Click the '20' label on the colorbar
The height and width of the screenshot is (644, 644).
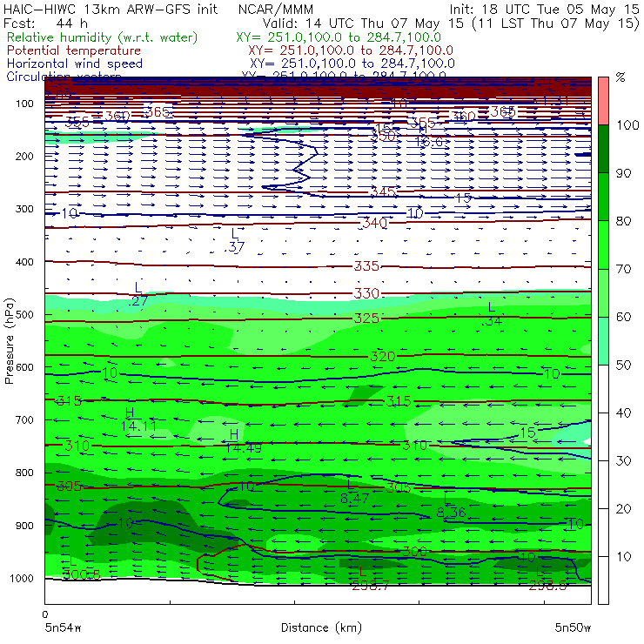[624, 509]
